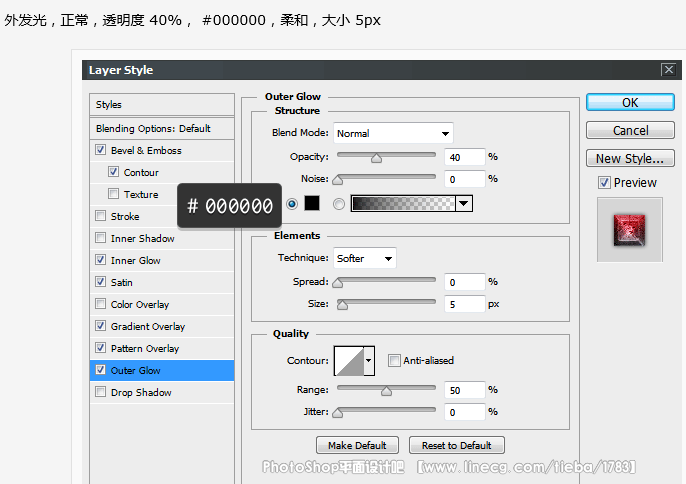Close the Layer Style dialog
Screen dimensions: 686x484
pyautogui.click(x=668, y=70)
